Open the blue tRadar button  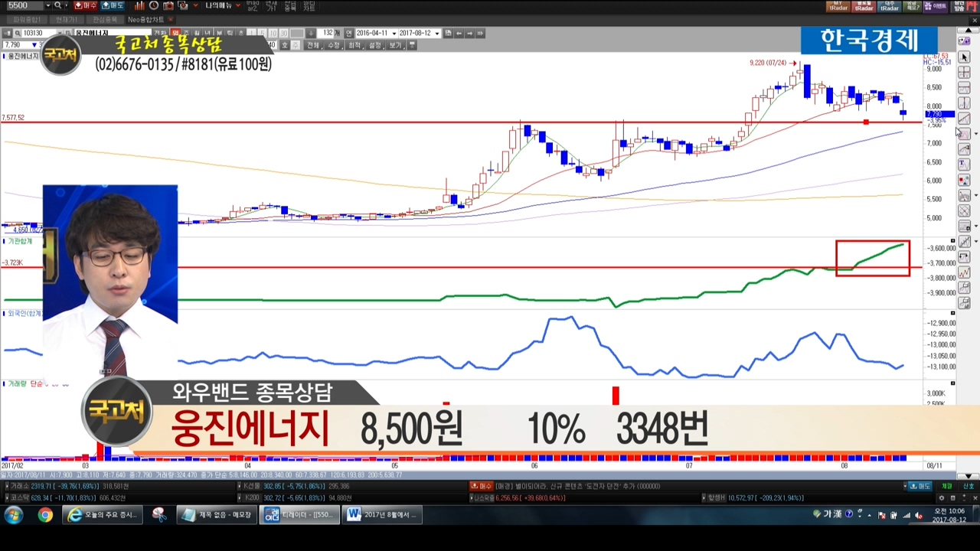[x=889, y=6]
